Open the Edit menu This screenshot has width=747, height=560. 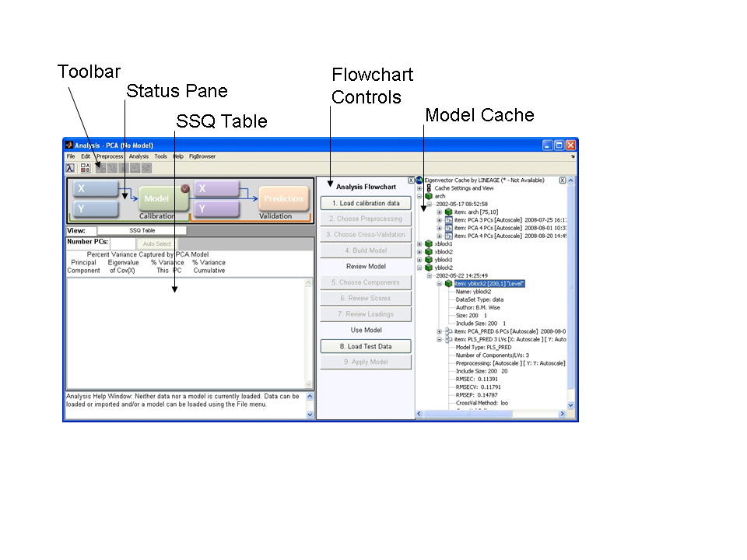pyautogui.click(x=86, y=156)
